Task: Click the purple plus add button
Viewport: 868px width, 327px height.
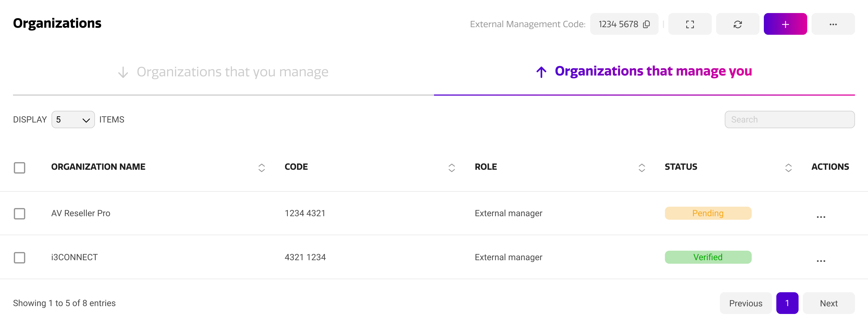Action: pyautogui.click(x=785, y=24)
